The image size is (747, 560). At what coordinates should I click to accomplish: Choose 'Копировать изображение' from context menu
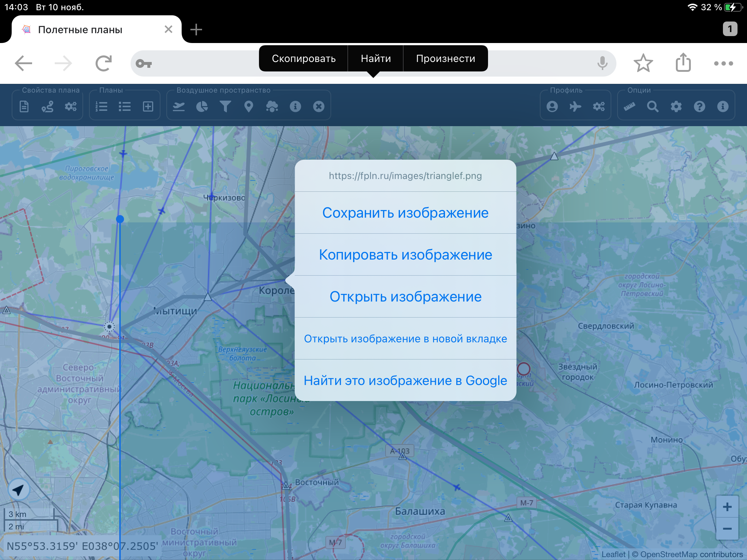click(405, 255)
